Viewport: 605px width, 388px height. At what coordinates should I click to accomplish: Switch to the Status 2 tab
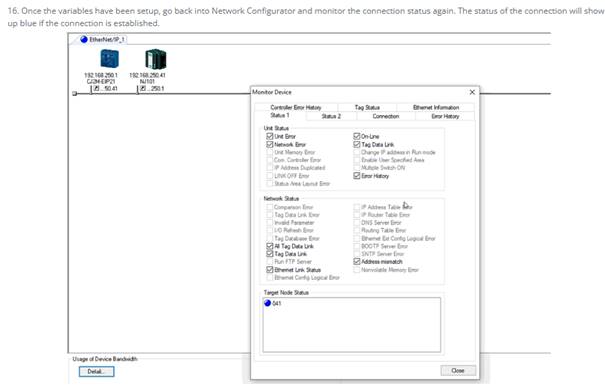(331, 116)
